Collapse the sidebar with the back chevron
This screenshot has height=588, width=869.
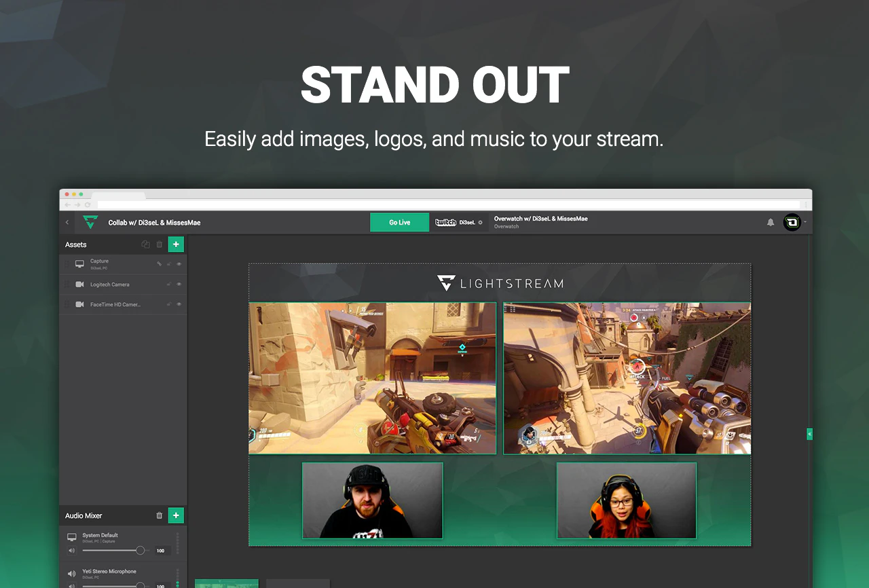coord(67,222)
